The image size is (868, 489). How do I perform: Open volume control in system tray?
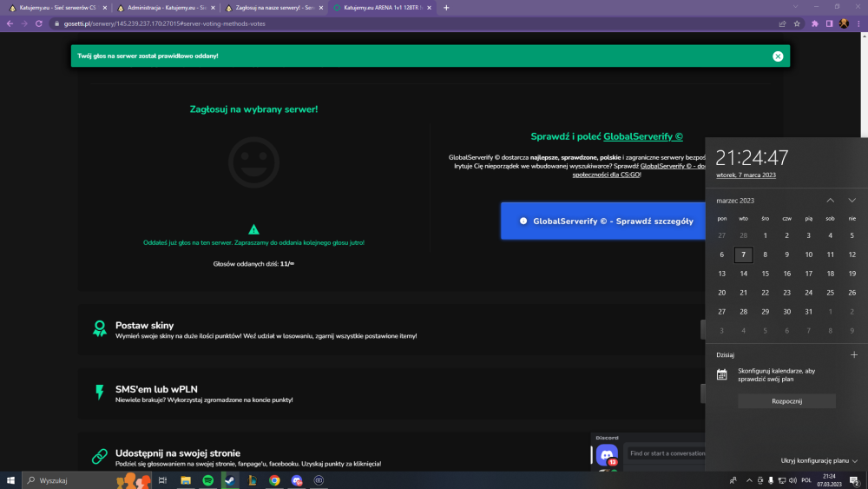(x=792, y=480)
